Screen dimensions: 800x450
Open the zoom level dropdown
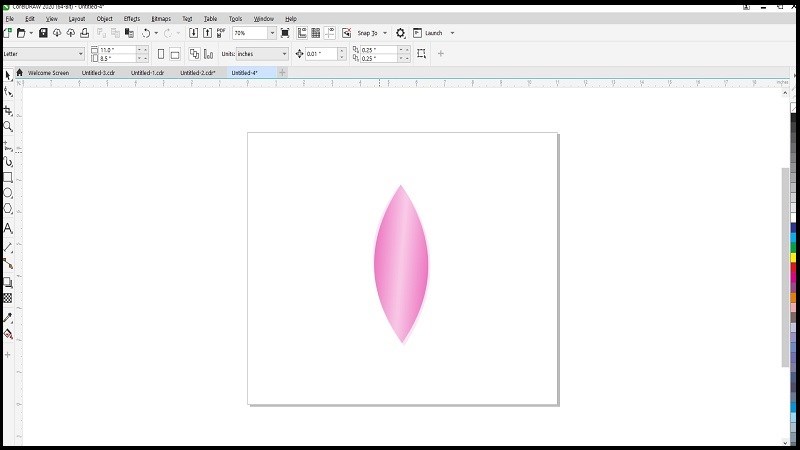pyautogui.click(x=272, y=33)
